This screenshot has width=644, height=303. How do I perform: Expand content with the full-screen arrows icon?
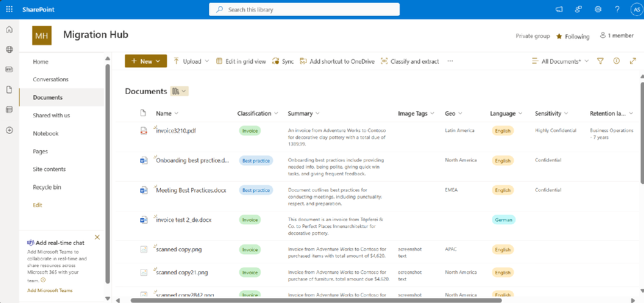[632, 61]
